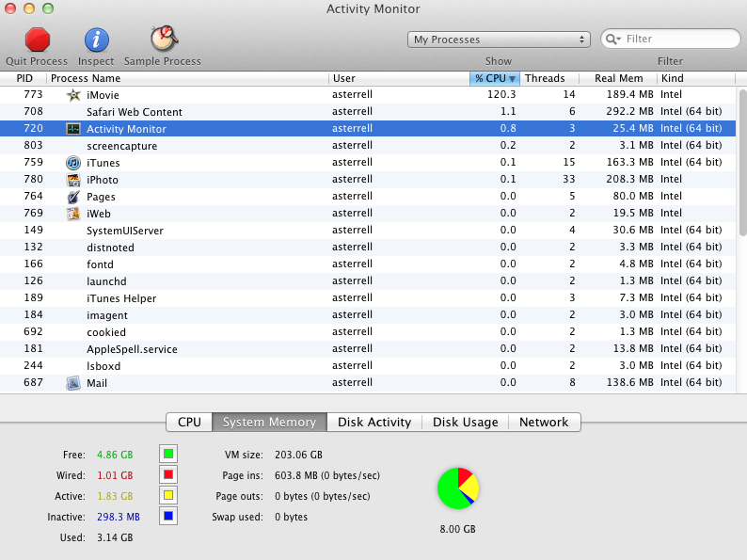Click the green Free memory color swatch
This screenshot has width=747, height=560.
coord(168,454)
